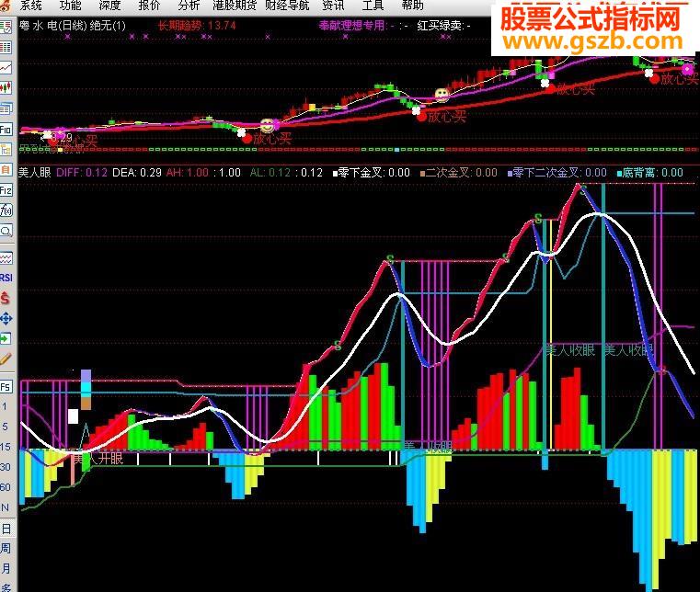Screen dimensions: 700x592
Task: Click the quote list icon with checkmark
Action: point(6,28)
